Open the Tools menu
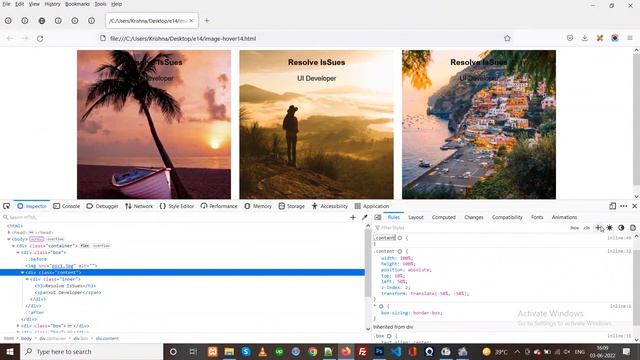Screen dimensions: 640x360 pos(100,4)
